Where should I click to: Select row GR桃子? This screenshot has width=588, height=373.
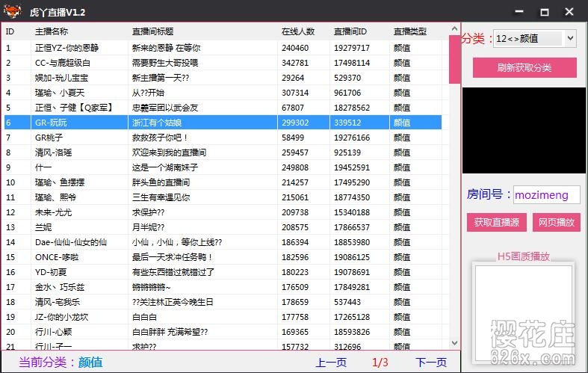(223, 138)
